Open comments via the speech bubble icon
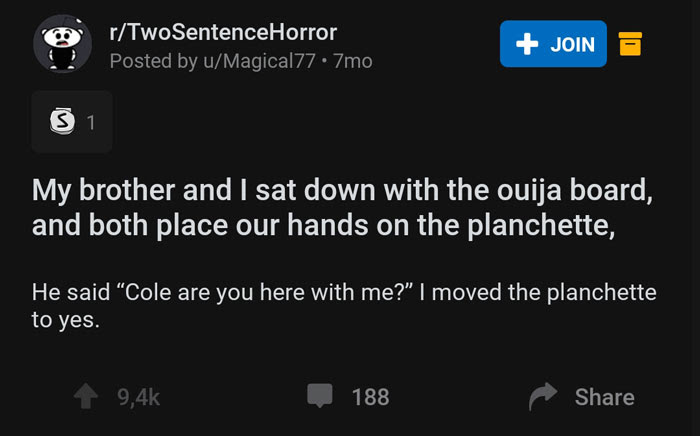700x436 pixels. pyautogui.click(x=320, y=395)
